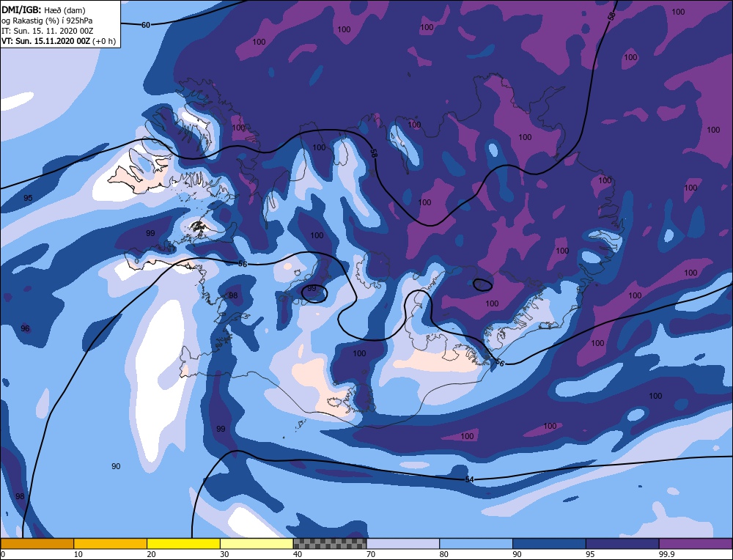The image size is (733, 560).
Task: Click the legend scale value '40'
Action: (298, 554)
